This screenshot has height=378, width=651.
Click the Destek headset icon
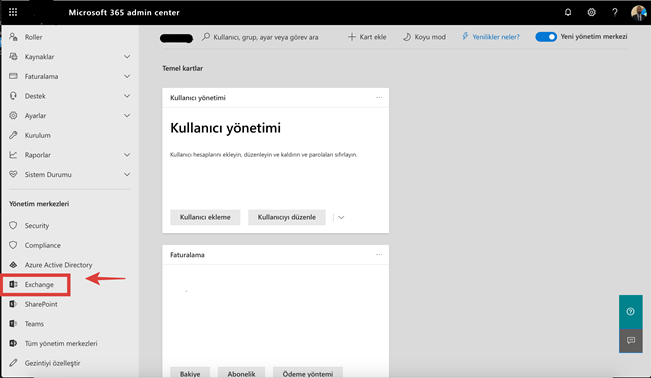click(x=13, y=96)
